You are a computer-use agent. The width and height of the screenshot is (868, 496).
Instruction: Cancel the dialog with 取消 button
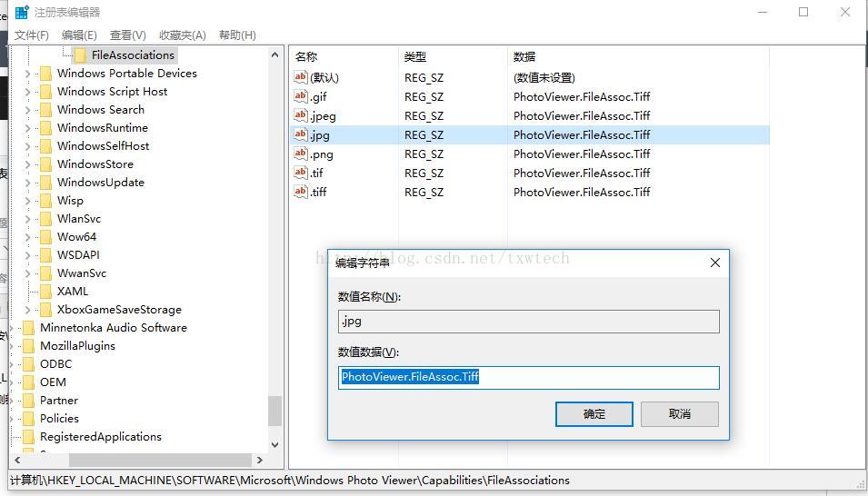(680, 414)
